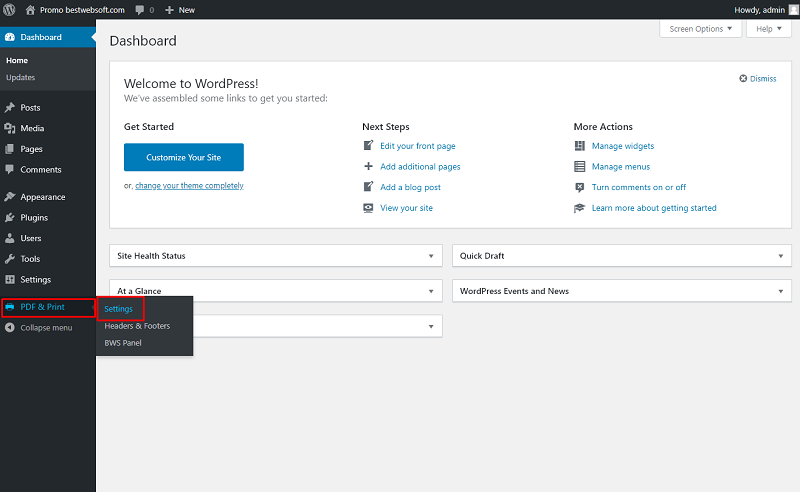
Task: Click the icon beside Add a blog post
Action: 368,187
